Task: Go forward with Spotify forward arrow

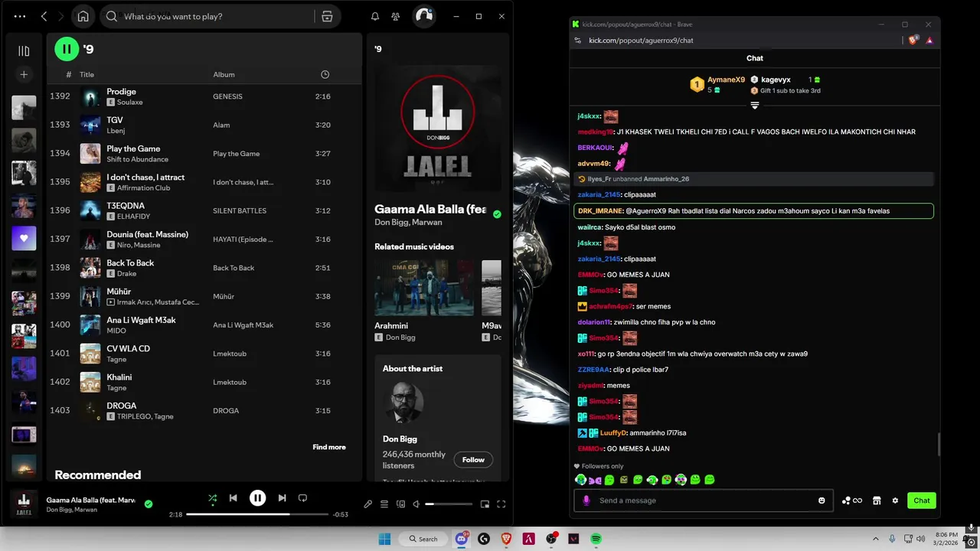Action: 62,16
